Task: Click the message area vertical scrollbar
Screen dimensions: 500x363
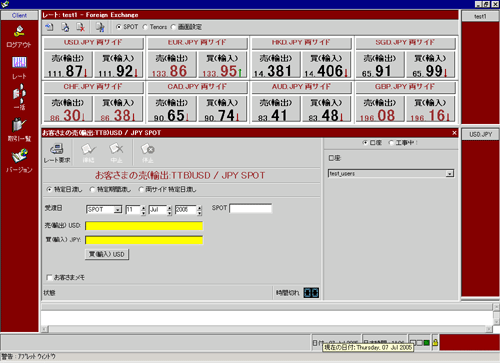Action: (x=496, y=315)
